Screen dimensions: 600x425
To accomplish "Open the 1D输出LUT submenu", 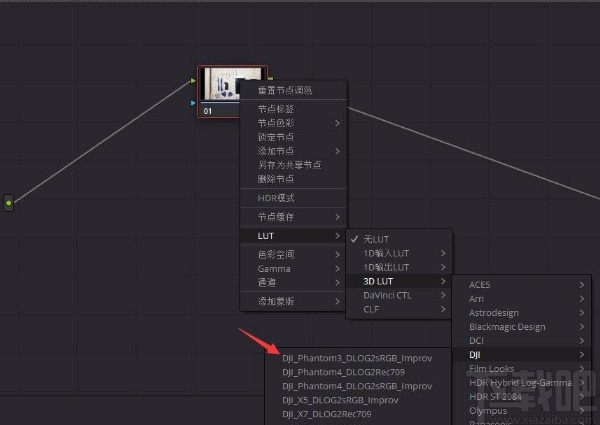I will click(399, 267).
